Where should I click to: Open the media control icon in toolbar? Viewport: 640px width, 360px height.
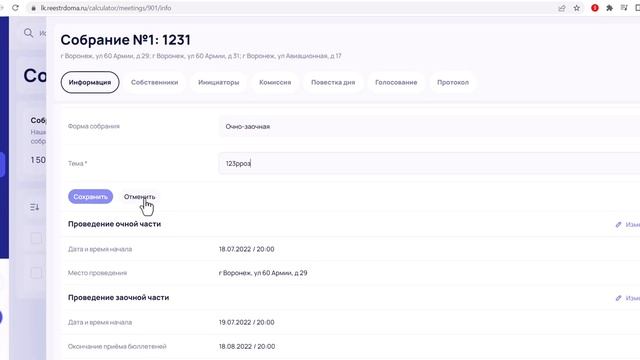[x=624, y=8]
